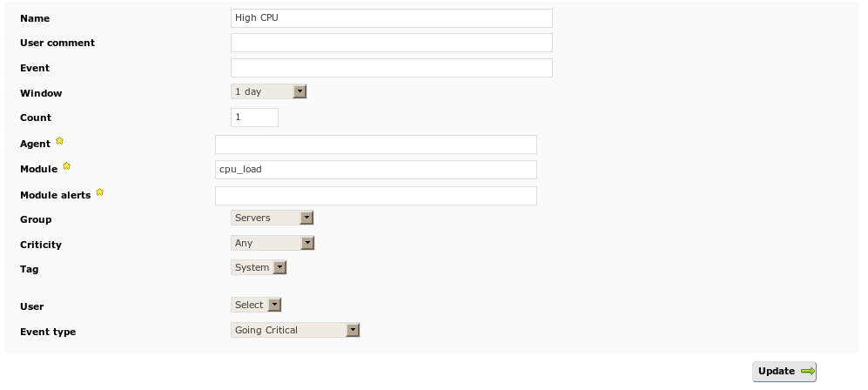
Task: Open the Criticity dropdown set to Any
Action: [x=273, y=243]
